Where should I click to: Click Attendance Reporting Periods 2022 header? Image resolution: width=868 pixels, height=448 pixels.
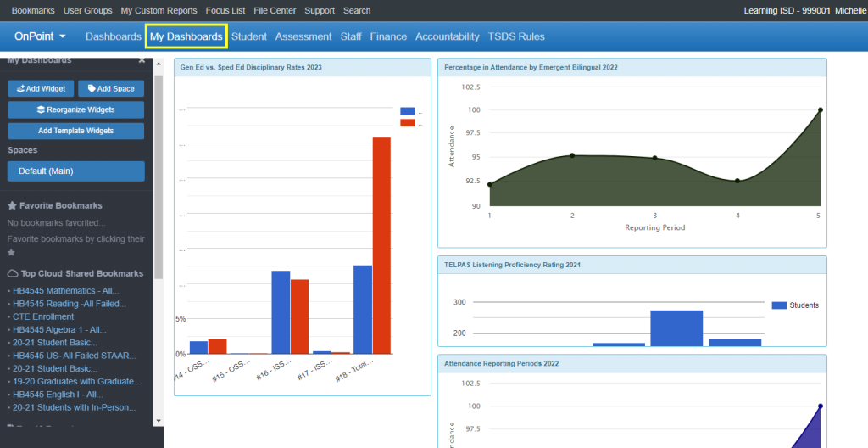(x=632, y=364)
